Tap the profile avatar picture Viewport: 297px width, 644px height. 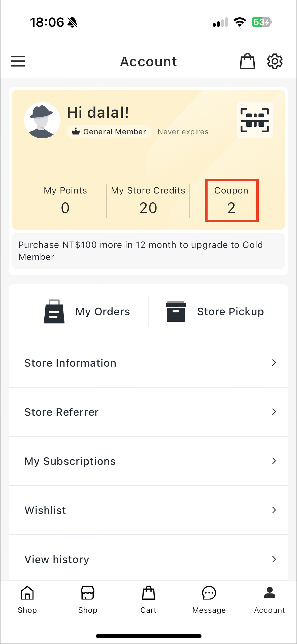(42, 120)
